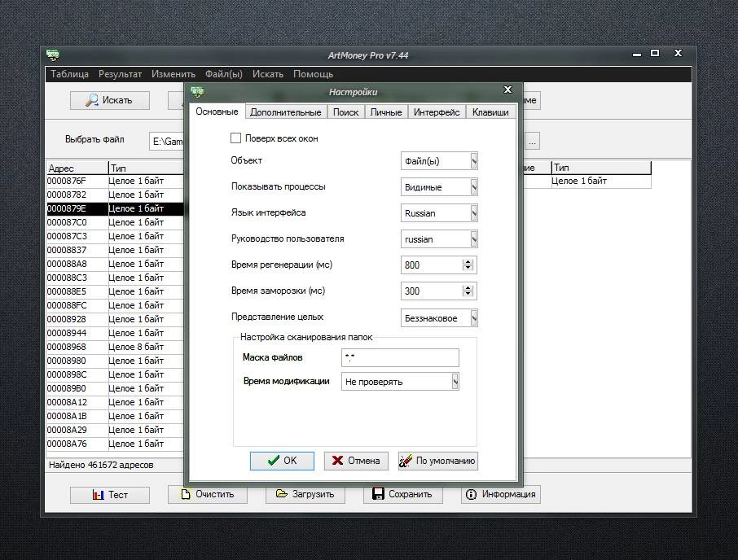
Task: Increase Время регенерации value
Action: pos(468,262)
